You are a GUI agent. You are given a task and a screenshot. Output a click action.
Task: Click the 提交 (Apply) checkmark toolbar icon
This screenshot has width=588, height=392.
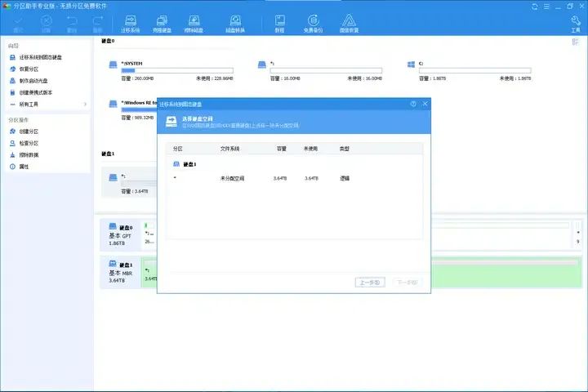[x=18, y=24]
